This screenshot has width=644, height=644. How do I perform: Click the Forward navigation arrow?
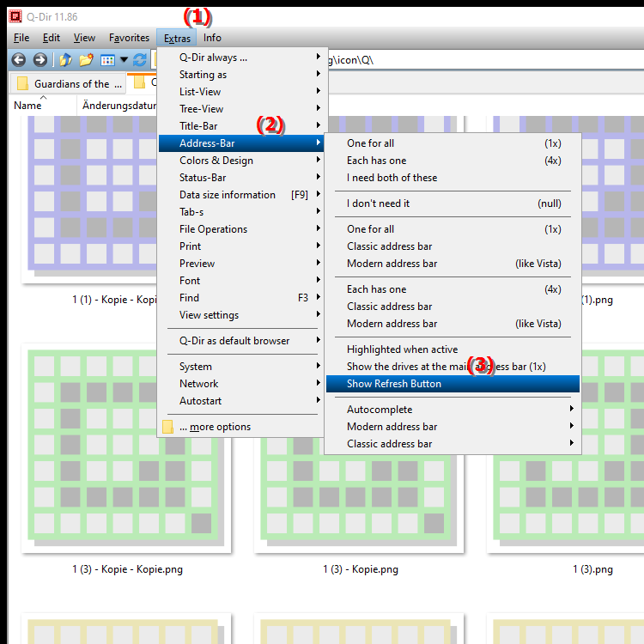click(x=39, y=60)
